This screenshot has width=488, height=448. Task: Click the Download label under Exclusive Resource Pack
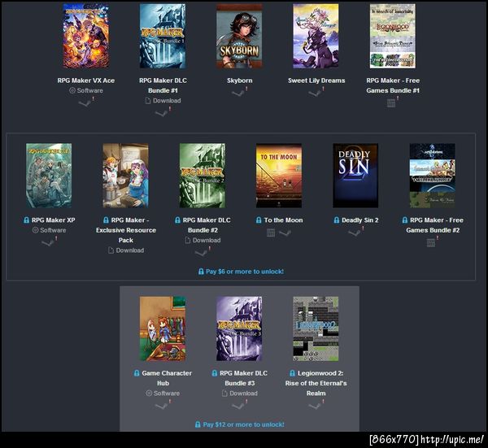coord(130,250)
